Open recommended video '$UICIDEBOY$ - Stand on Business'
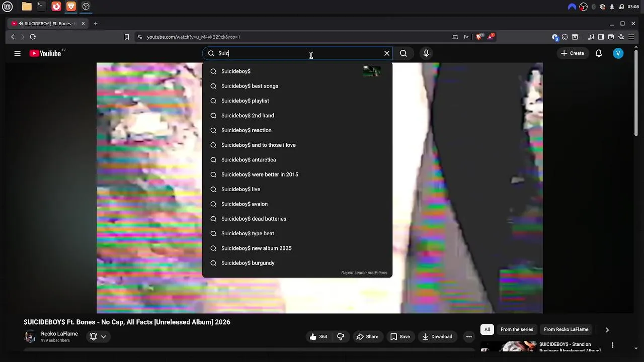The width and height of the screenshot is (644, 362). (570, 347)
